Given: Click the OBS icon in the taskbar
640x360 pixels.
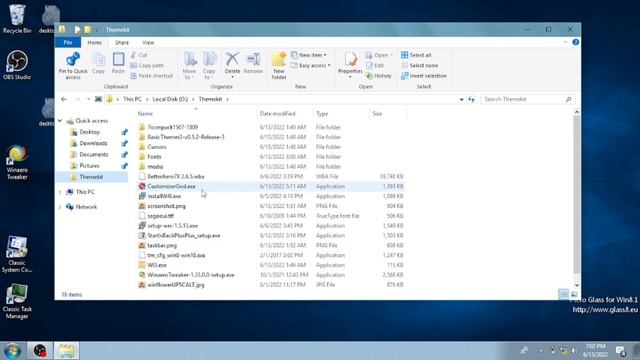Looking at the screenshot, I should click(40, 351).
